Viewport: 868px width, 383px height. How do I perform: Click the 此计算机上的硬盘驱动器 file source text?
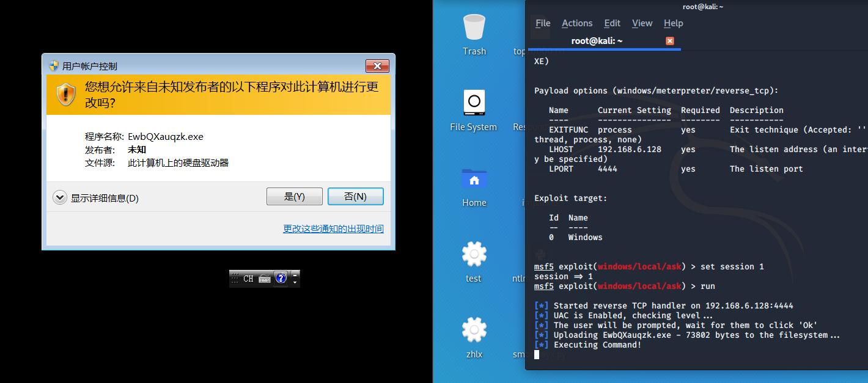pyautogui.click(x=178, y=163)
